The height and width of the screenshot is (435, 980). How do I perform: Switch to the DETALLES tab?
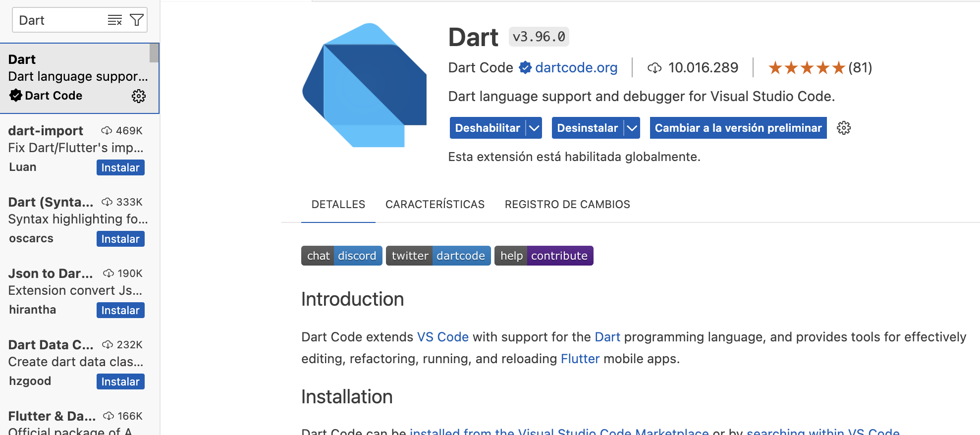pyautogui.click(x=338, y=204)
